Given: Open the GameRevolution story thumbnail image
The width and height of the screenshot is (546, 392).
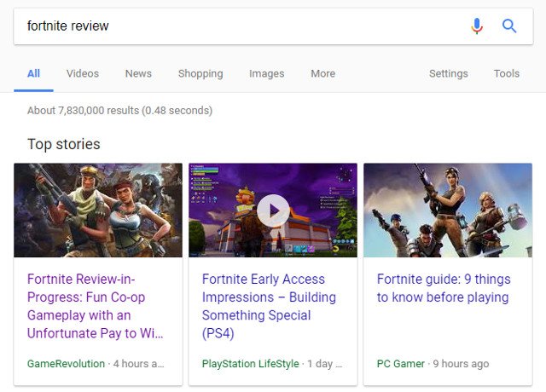Looking at the screenshot, I should coord(98,210).
